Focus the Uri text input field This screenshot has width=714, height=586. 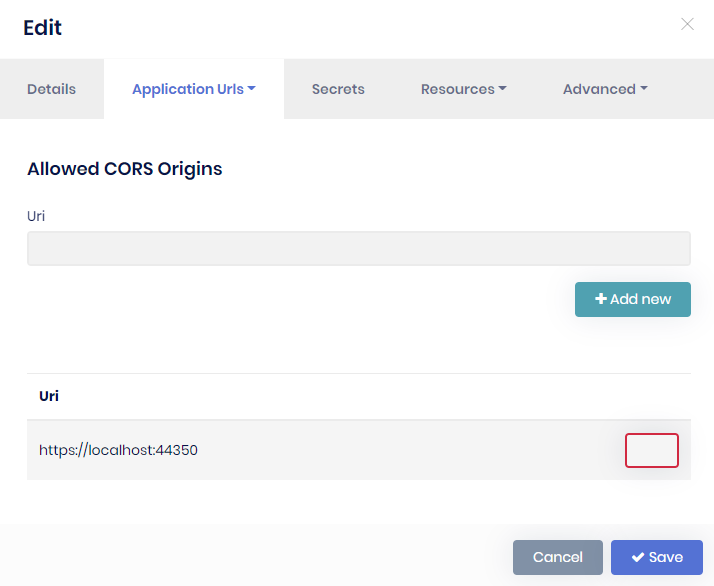358,249
